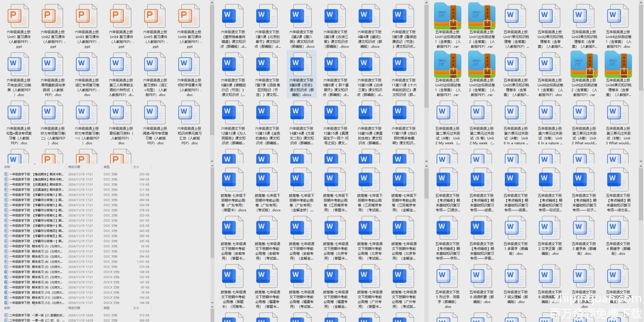
Task: Select the 五年级英语上册 Unit1达标测试卷 2 rar archive icon
Action: coord(482,16)
